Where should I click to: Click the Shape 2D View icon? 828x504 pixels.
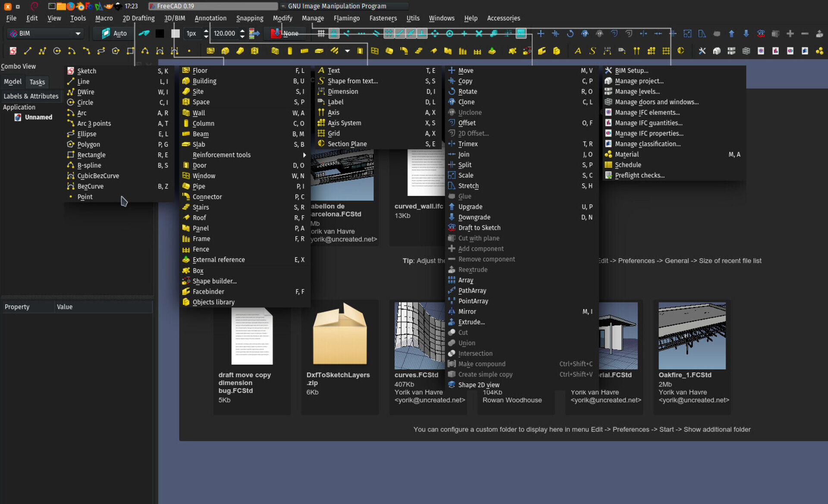click(451, 385)
